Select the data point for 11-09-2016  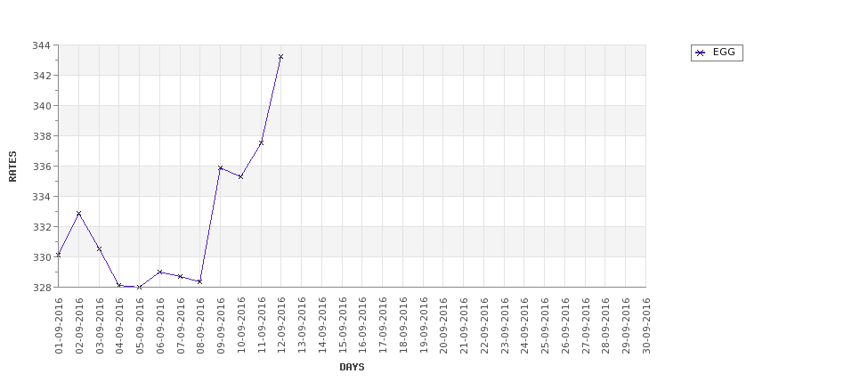tap(261, 143)
